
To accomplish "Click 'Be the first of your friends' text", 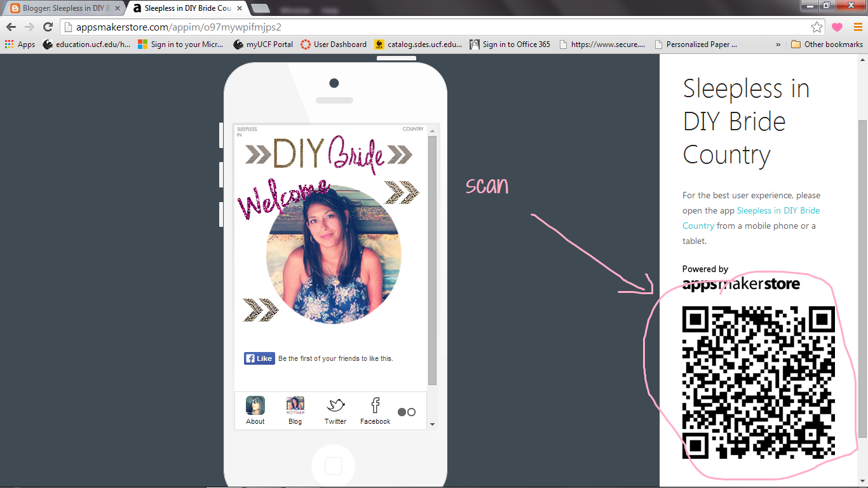I will tap(336, 358).
